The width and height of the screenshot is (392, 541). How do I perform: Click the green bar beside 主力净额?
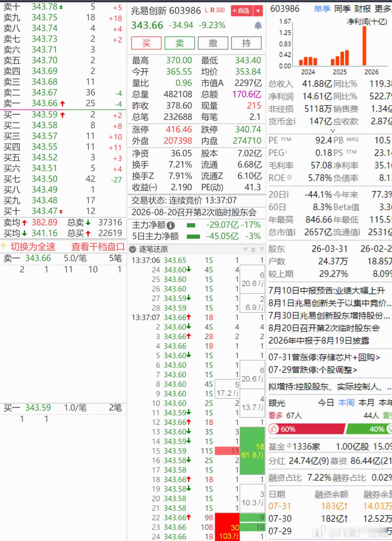coord(191,225)
